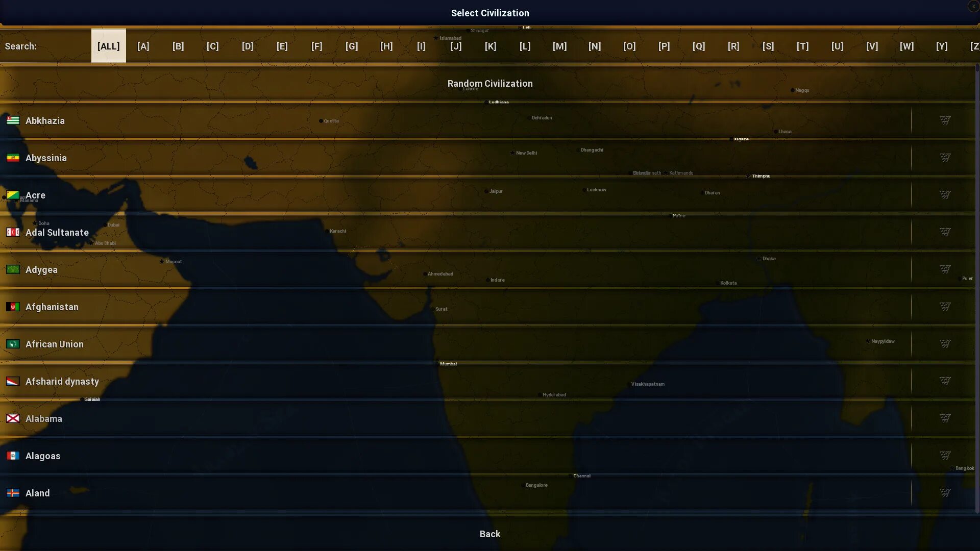Close the Select Civilization dialog

[973, 6]
